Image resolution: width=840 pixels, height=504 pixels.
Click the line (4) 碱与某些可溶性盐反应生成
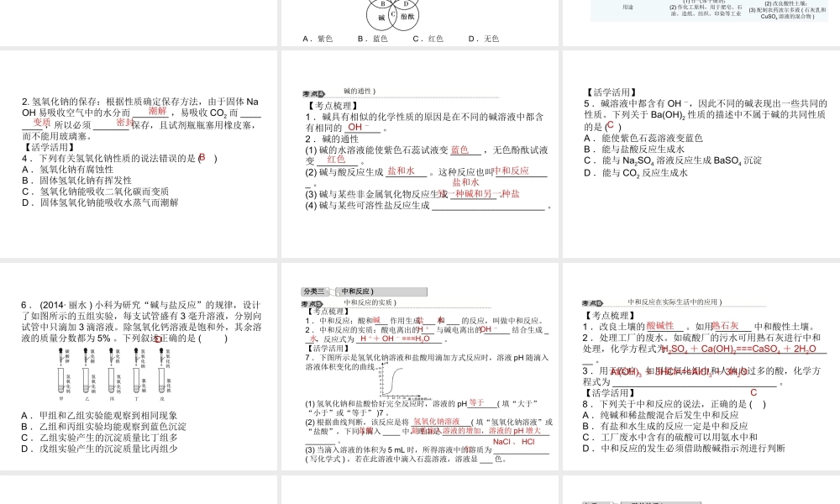click(428, 206)
